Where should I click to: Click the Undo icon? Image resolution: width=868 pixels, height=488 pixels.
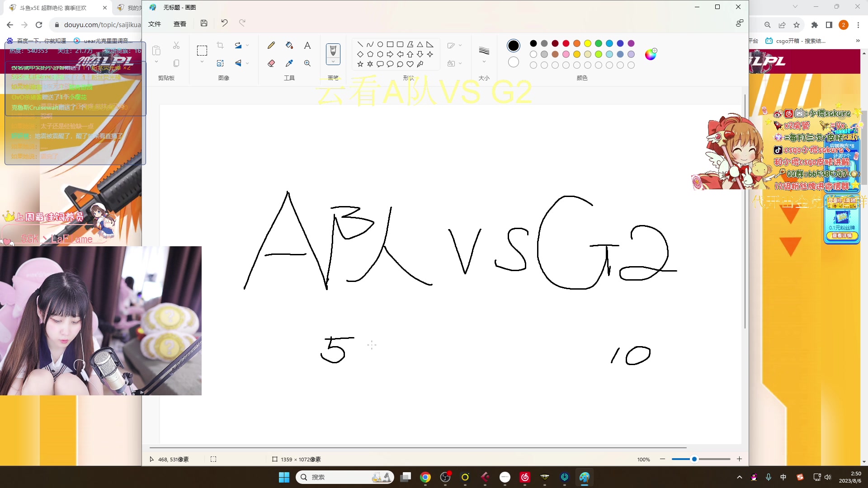click(x=224, y=23)
